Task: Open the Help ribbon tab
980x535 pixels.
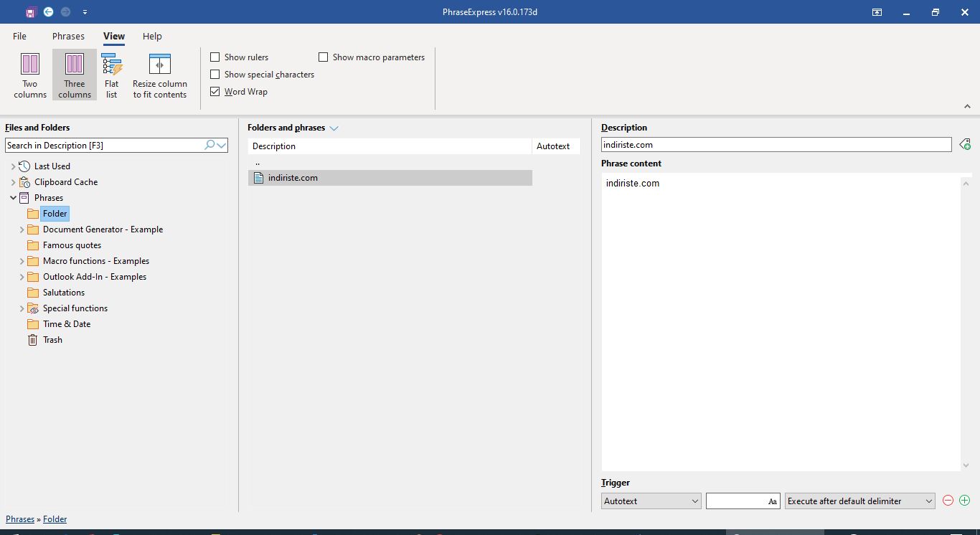Action: pos(152,37)
